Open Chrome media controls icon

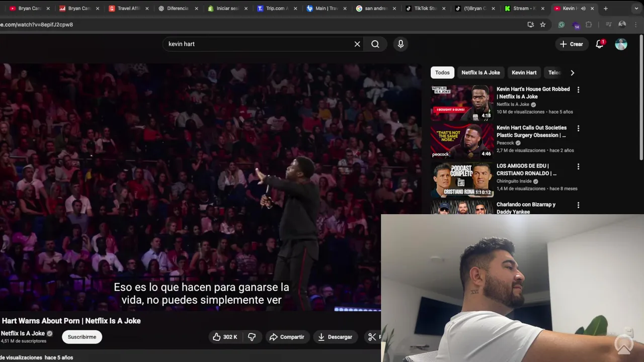pyautogui.click(x=608, y=24)
